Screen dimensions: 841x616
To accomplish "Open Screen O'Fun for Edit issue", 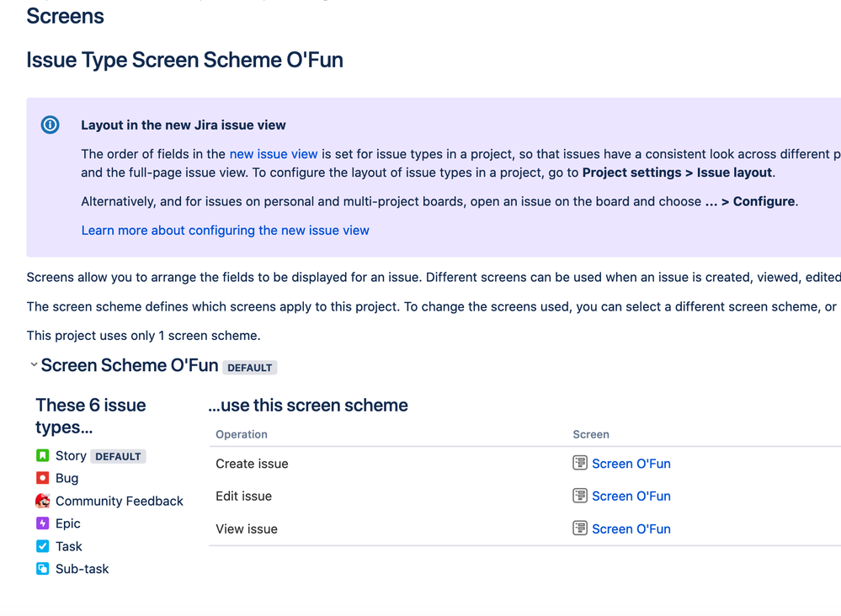I will [x=631, y=496].
